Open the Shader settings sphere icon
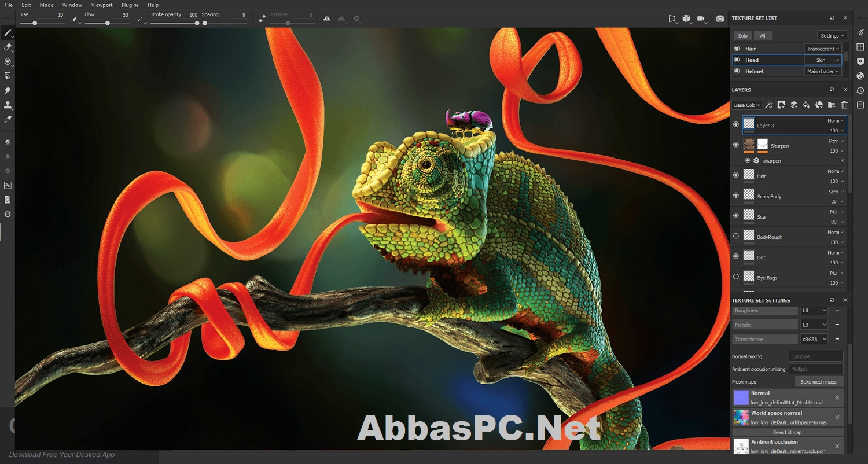This screenshot has height=464, width=868. 860,76
